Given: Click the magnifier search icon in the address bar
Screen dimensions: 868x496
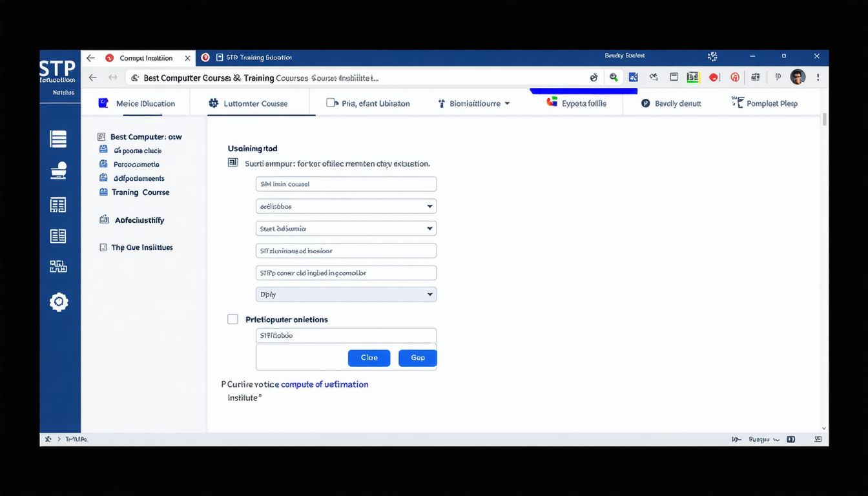Looking at the screenshot, I should (x=614, y=77).
